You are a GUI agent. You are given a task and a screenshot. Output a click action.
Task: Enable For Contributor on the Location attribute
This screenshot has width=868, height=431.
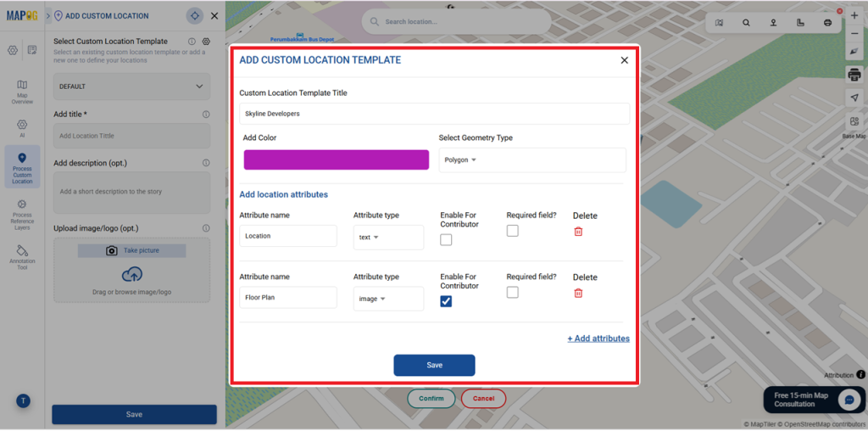coord(446,240)
